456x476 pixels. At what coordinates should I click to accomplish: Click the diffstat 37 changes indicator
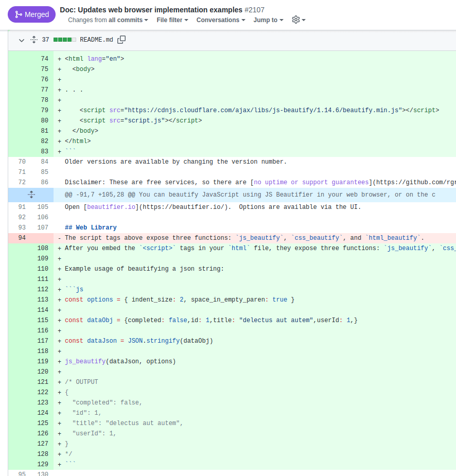point(59,40)
